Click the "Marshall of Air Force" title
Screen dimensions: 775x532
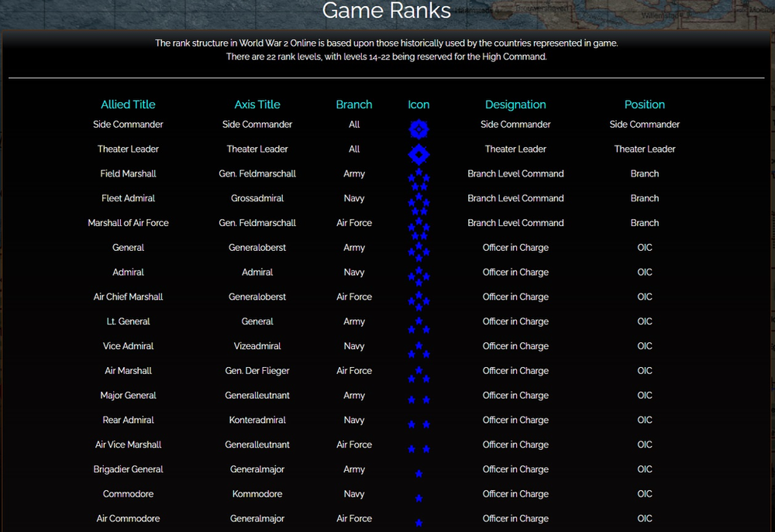128,223
